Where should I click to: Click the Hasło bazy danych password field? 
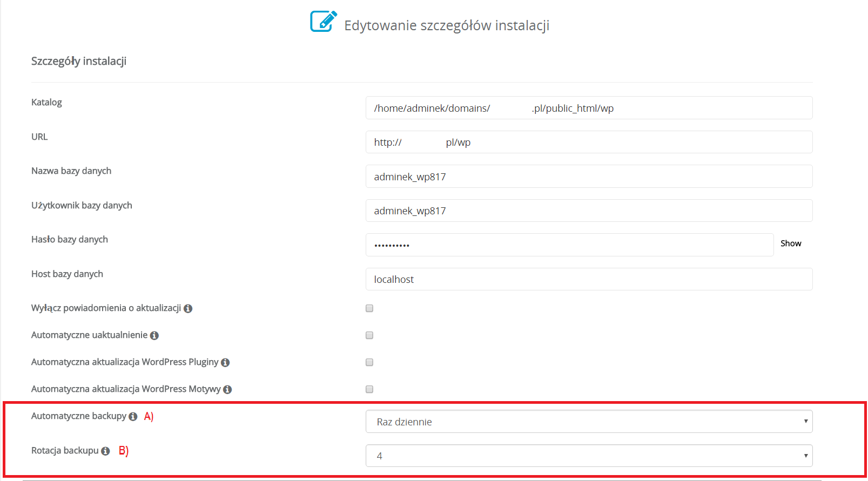click(569, 245)
